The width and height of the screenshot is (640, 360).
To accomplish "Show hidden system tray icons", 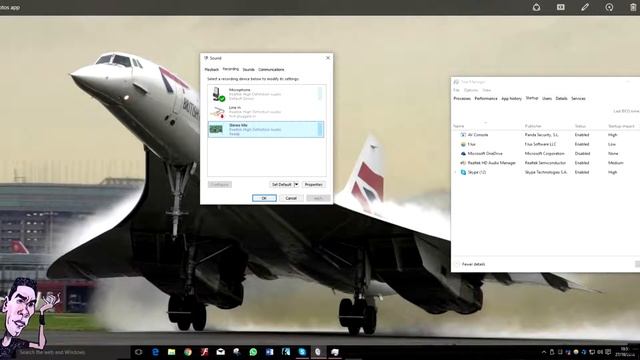I will pos(544,352).
